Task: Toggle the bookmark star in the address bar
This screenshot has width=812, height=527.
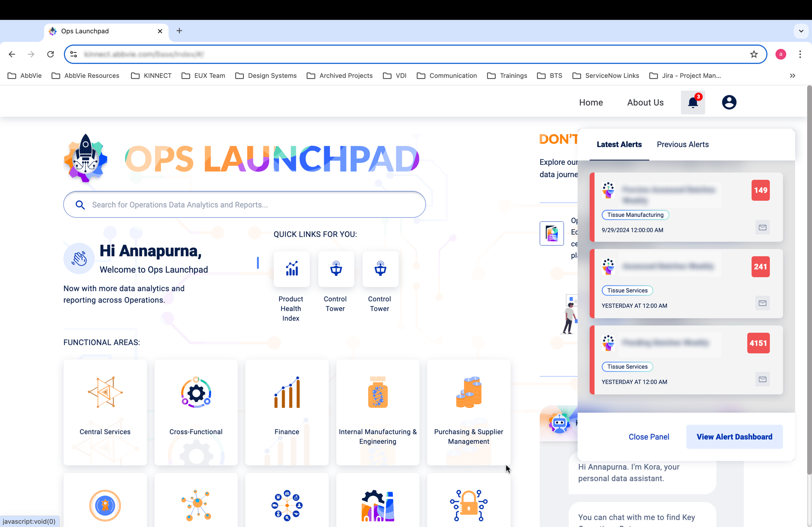Action: click(754, 54)
